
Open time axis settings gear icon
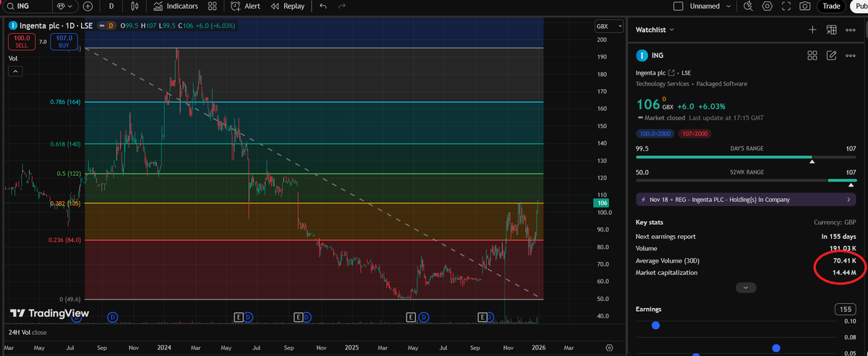[x=609, y=347]
